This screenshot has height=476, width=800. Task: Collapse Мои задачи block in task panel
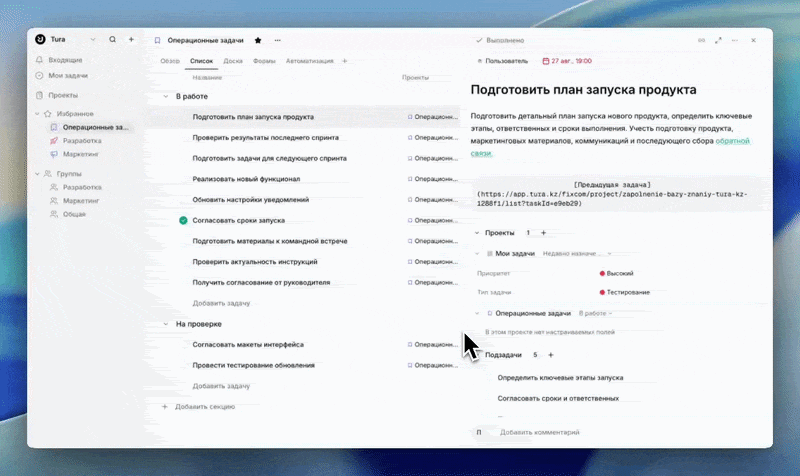point(477,254)
